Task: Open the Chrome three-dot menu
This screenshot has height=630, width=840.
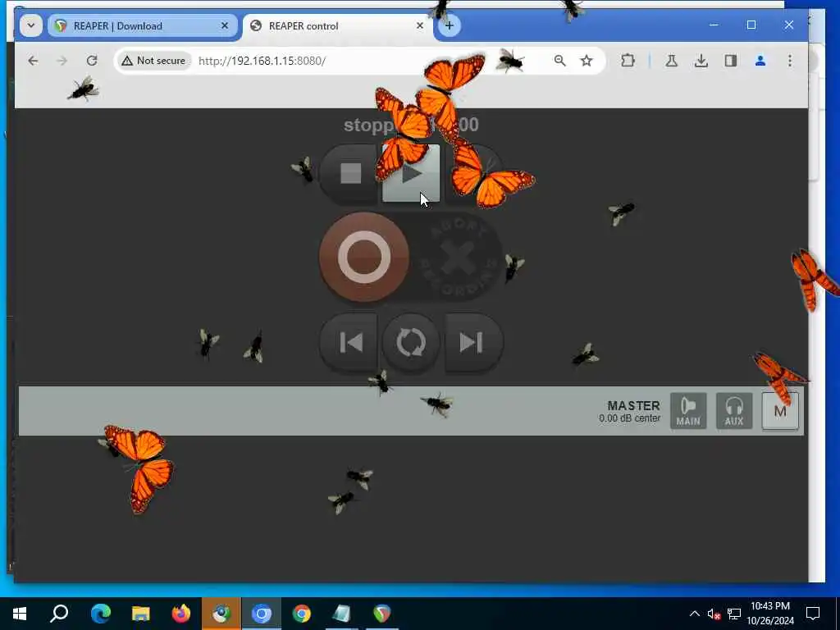Action: coord(790,61)
